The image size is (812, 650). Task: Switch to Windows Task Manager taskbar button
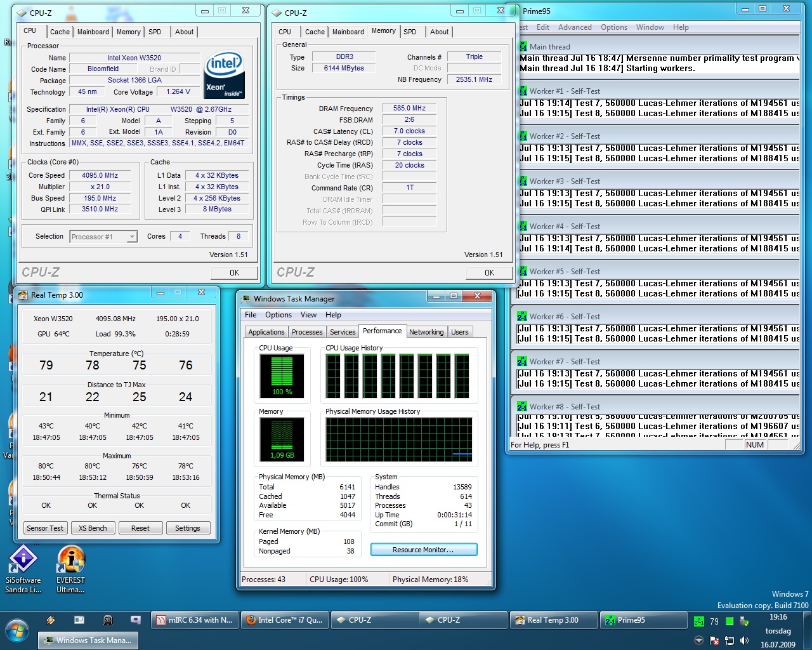click(x=88, y=640)
